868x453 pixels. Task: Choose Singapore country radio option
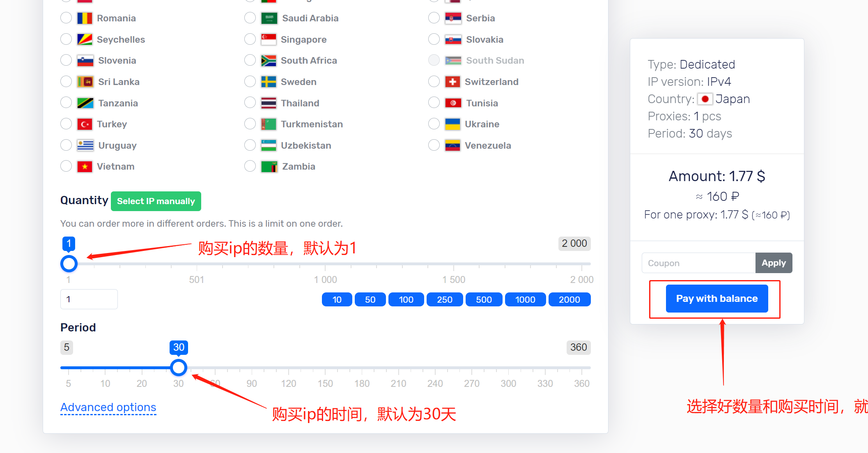tap(250, 39)
